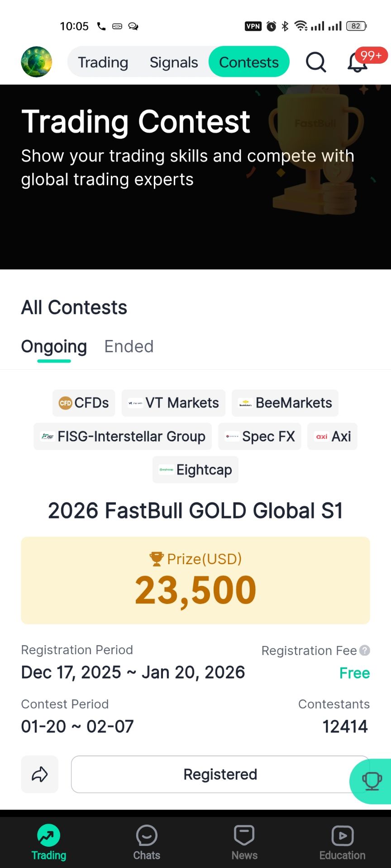The image size is (391, 868).
Task: Open Chats in bottom navigation
Action: pyautogui.click(x=147, y=842)
